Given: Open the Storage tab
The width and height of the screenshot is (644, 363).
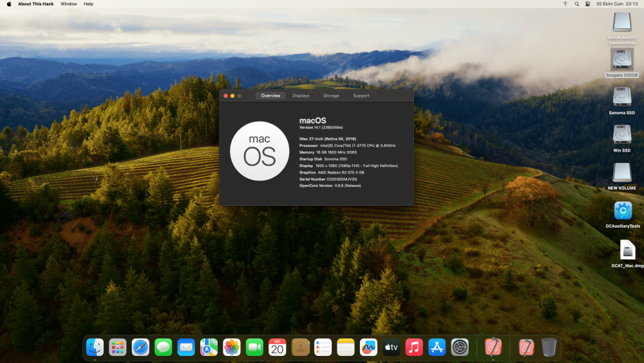Looking at the screenshot, I should [x=331, y=96].
